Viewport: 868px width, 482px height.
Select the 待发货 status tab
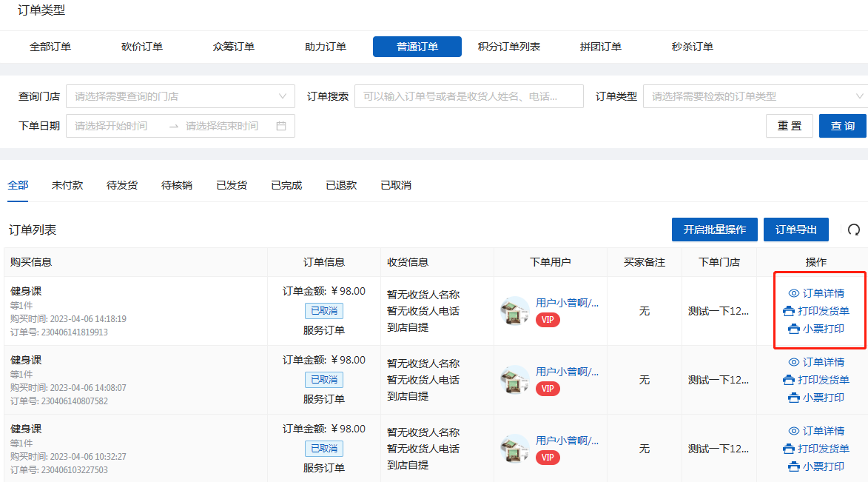[122, 185]
